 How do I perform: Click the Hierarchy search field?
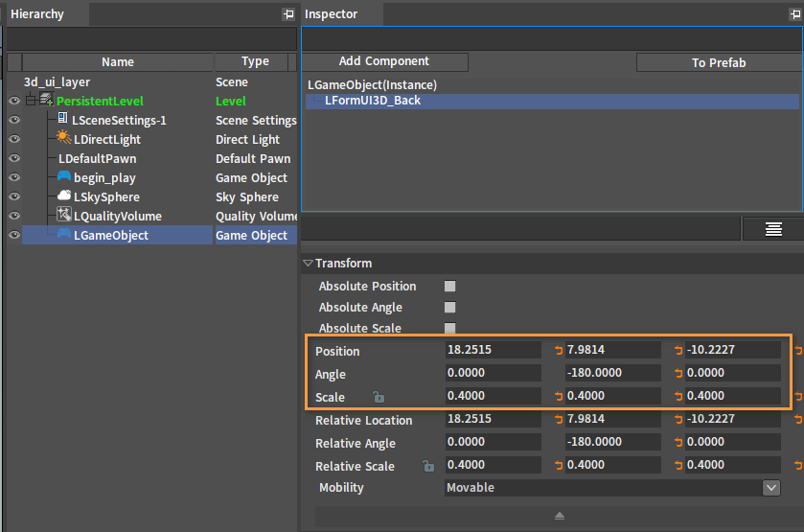click(x=151, y=39)
